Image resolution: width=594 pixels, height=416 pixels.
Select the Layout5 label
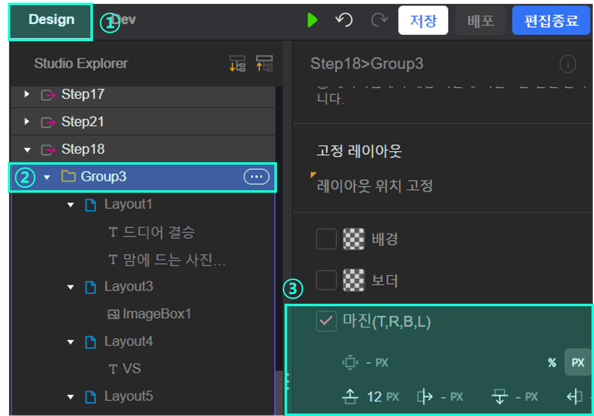(129, 396)
